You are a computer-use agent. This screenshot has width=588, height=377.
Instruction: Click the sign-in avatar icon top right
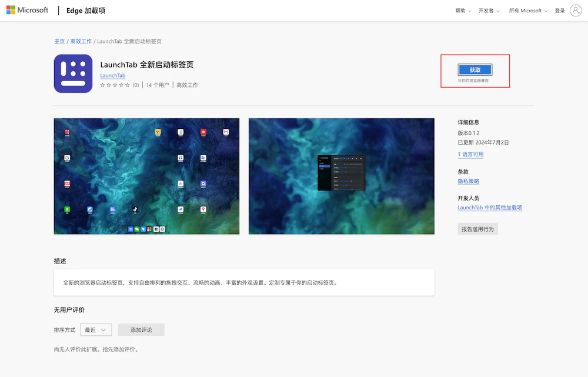(574, 9)
